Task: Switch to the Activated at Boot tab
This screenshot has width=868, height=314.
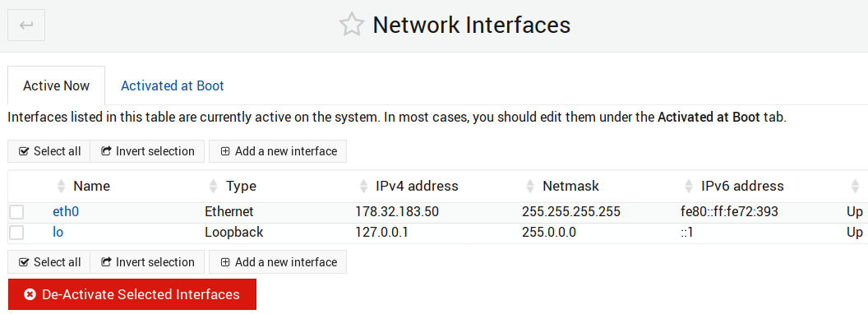Action: point(172,85)
